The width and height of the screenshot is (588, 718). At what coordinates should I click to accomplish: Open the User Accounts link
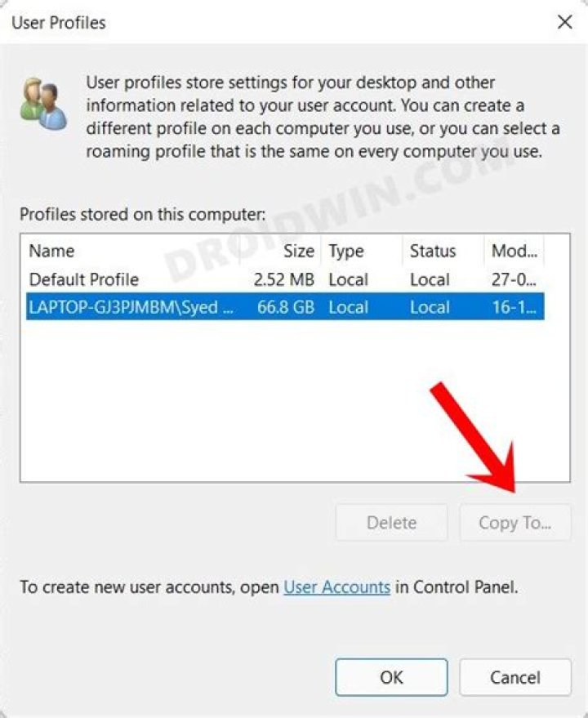click(x=337, y=587)
